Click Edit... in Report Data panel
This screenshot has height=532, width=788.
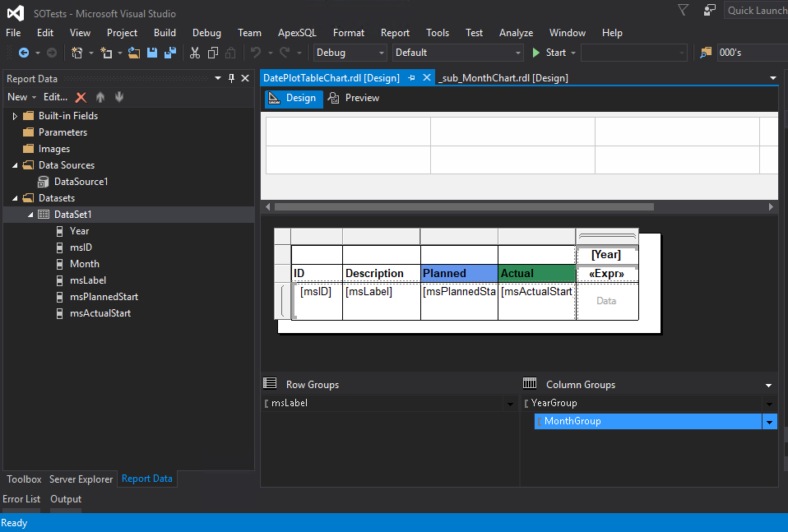point(55,97)
